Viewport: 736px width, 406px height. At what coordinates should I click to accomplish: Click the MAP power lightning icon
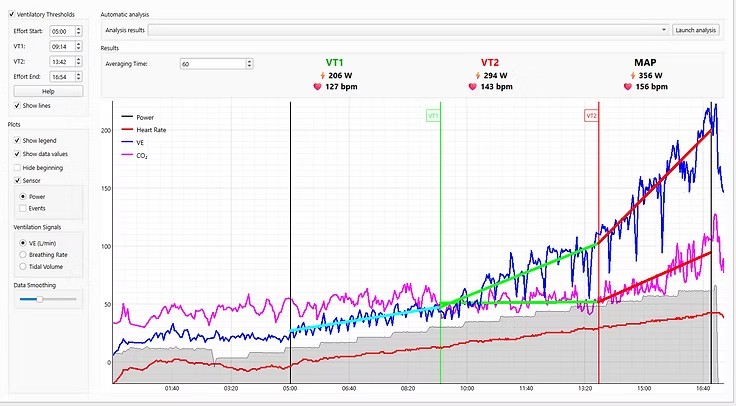pyautogui.click(x=633, y=76)
